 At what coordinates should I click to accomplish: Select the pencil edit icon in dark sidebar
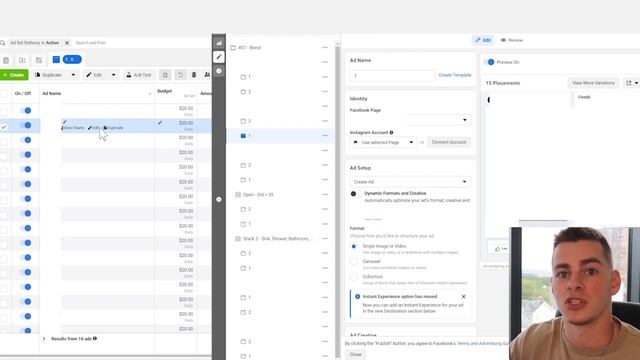(x=219, y=57)
